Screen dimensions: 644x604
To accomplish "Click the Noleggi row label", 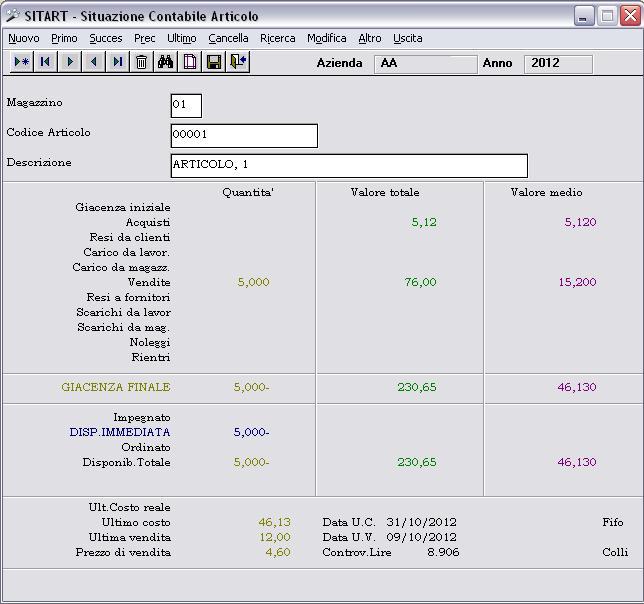I will [150, 342].
